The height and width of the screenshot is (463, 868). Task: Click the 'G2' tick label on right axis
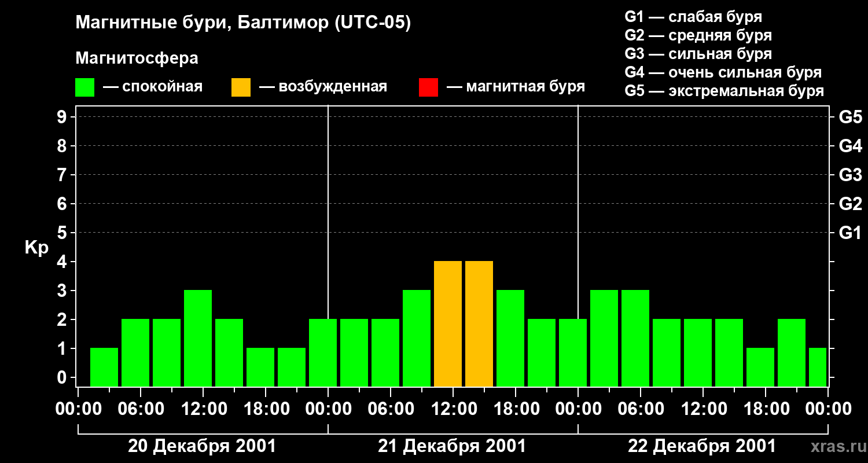(851, 204)
